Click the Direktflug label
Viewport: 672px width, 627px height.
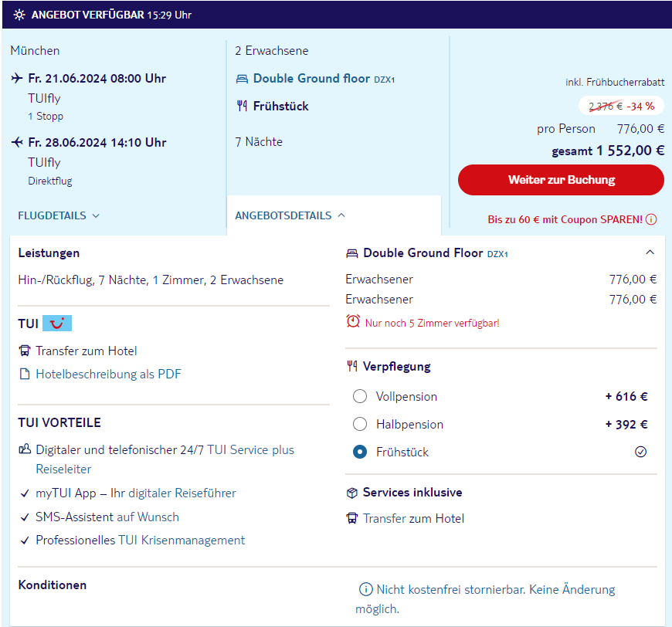(50, 181)
